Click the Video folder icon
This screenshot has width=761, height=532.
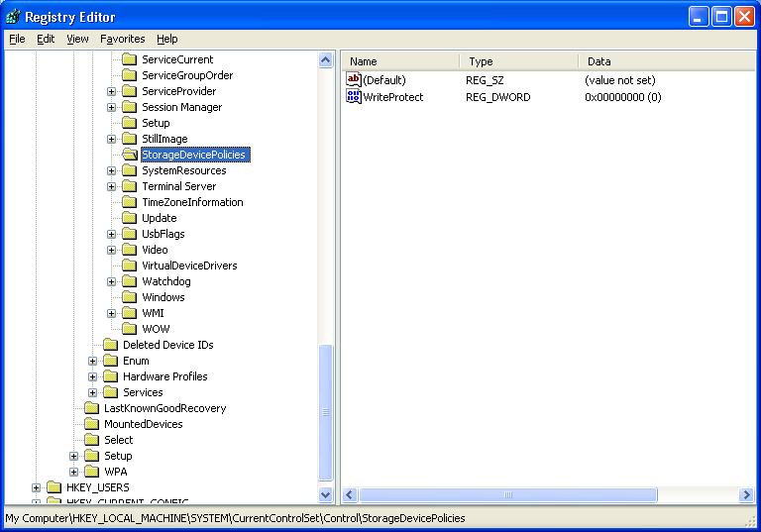(129, 250)
